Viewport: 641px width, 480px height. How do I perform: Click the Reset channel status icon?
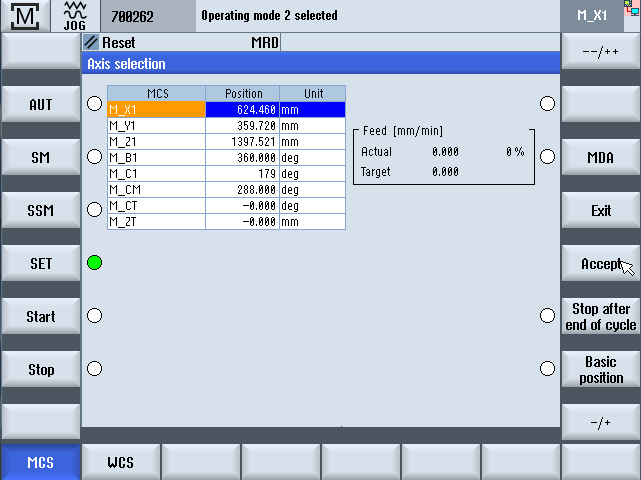pos(91,43)
